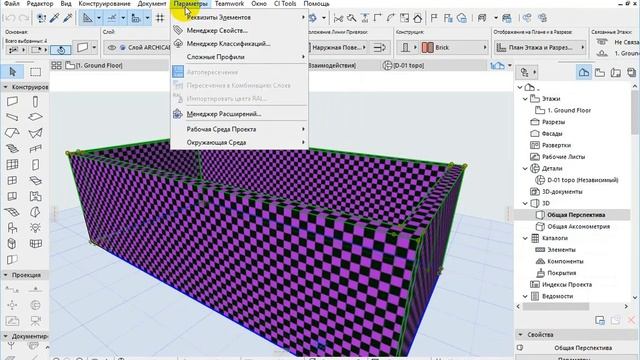Open the Реквизиты Элементов submenu
The height and width of the screenshot is (360, 640).
pos(239,18)
